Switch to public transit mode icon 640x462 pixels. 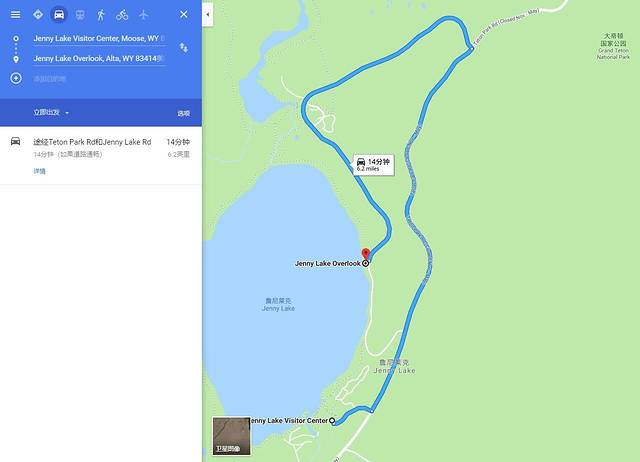(80, 15)
